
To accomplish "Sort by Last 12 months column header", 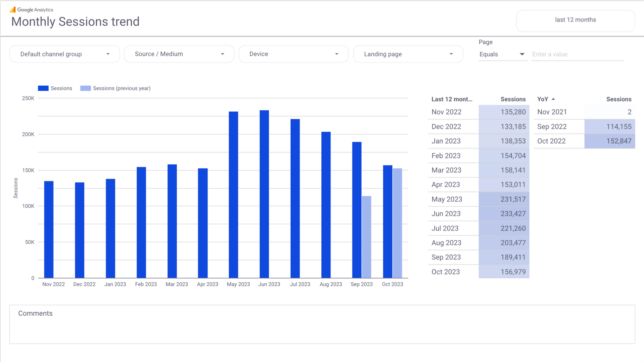I will 452,99.
